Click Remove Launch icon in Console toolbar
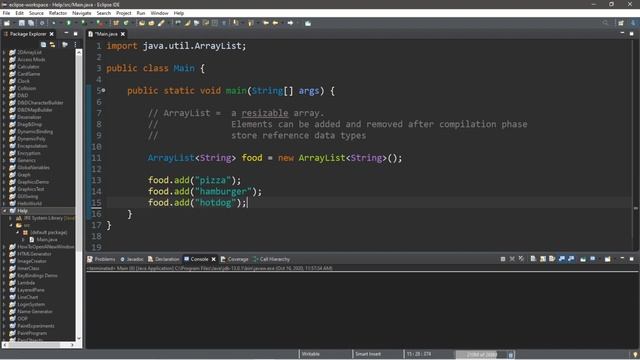Image resolution: width=640 pixels, height=360 pixels. (512, 259)
